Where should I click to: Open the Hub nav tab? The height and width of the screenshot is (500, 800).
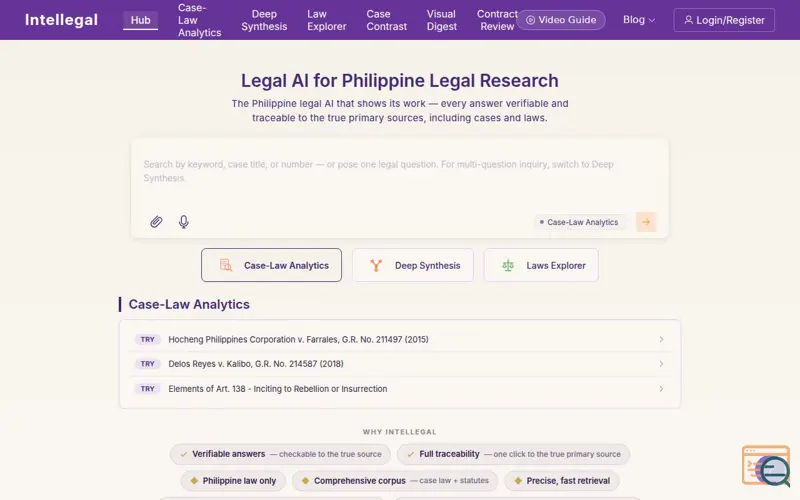pos(140,20)
